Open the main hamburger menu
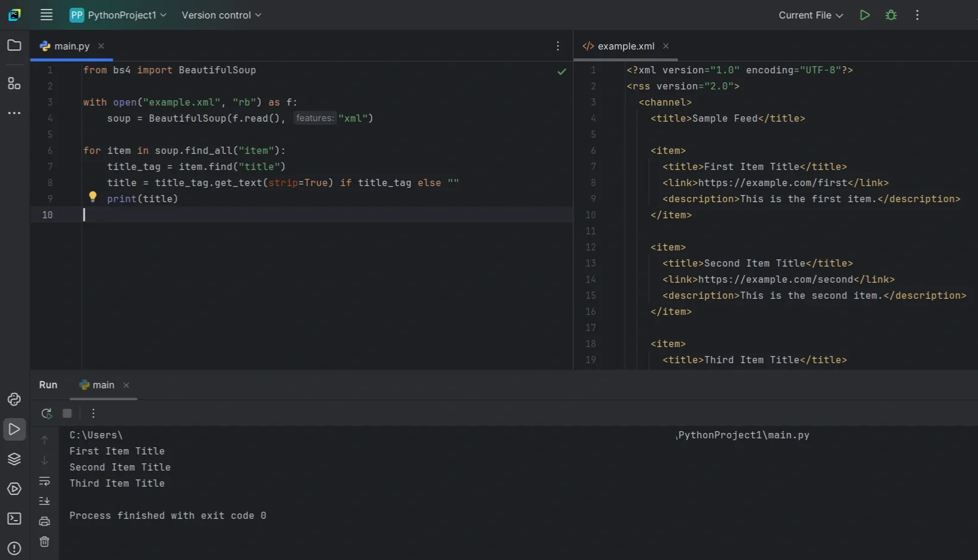The height and width of the screenshot is (560, 978). pyautogui.click(x=46, y=15)
